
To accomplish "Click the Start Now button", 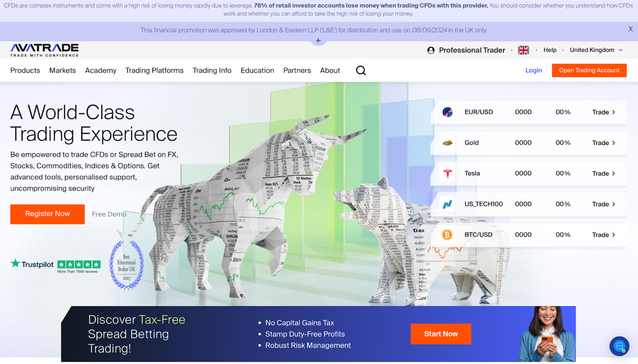I will (441, 334).
